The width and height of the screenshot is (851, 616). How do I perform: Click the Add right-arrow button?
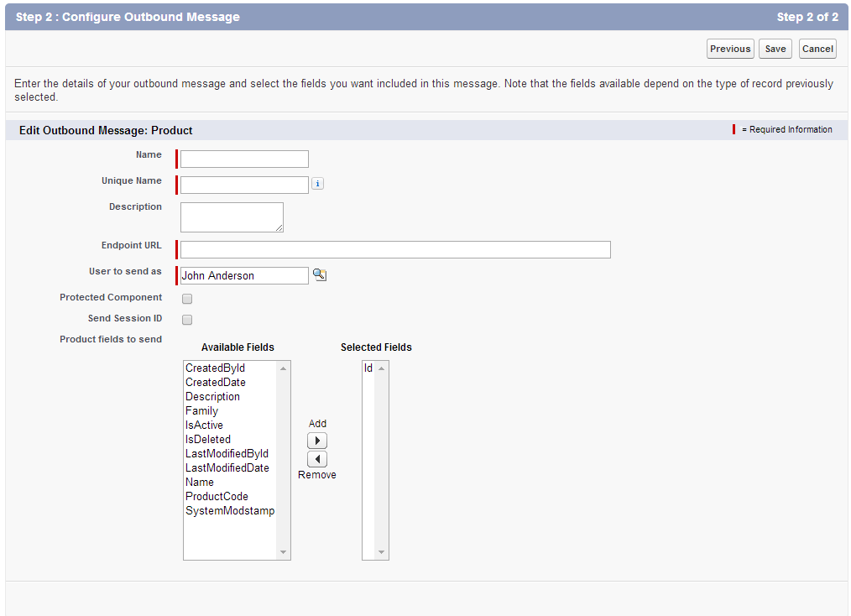[317, 441]
